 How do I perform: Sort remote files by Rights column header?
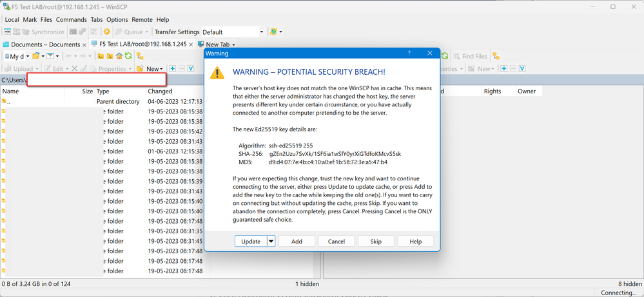[498, 91]
